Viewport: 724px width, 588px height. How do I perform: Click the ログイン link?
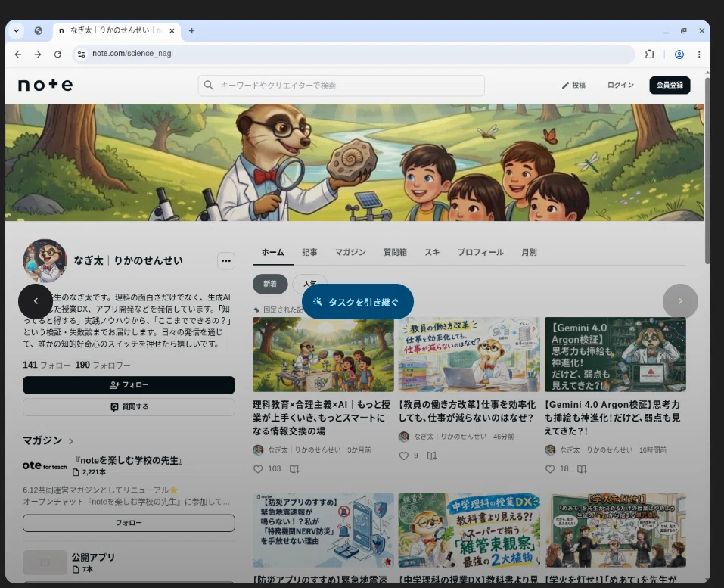pos(620,85)
